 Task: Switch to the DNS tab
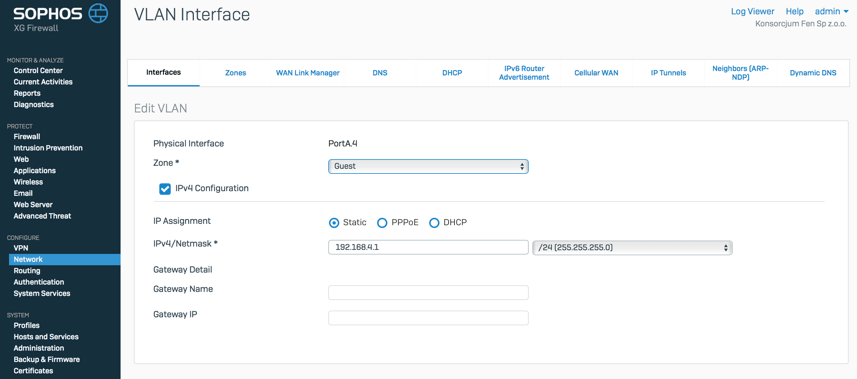coord(380,73)
